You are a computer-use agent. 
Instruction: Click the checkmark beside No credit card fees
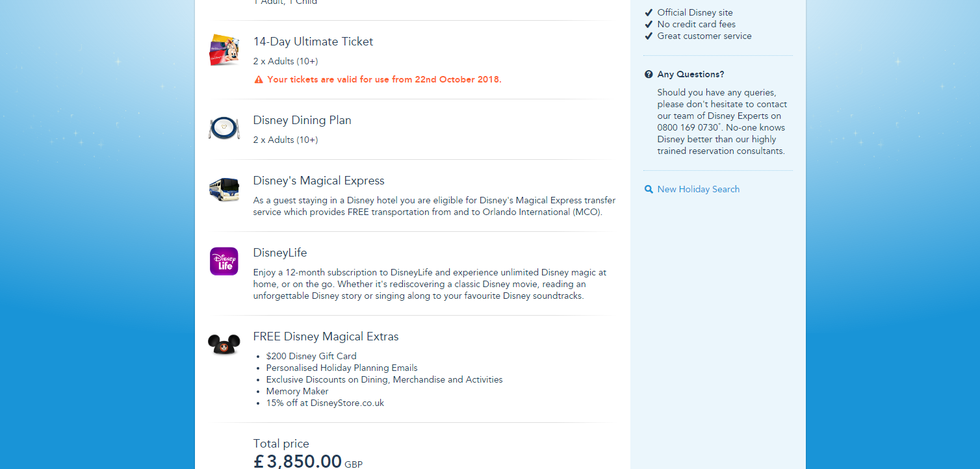pos(649,25)
